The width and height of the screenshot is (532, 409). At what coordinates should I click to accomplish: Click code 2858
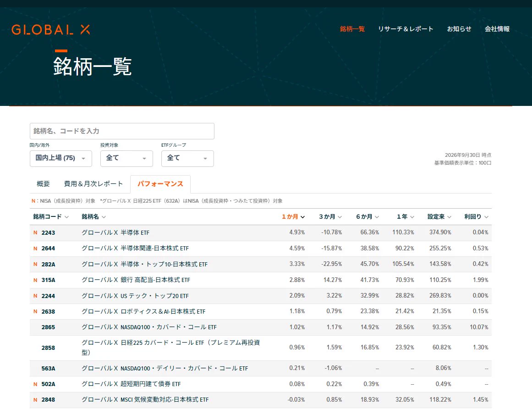[48, 348]
